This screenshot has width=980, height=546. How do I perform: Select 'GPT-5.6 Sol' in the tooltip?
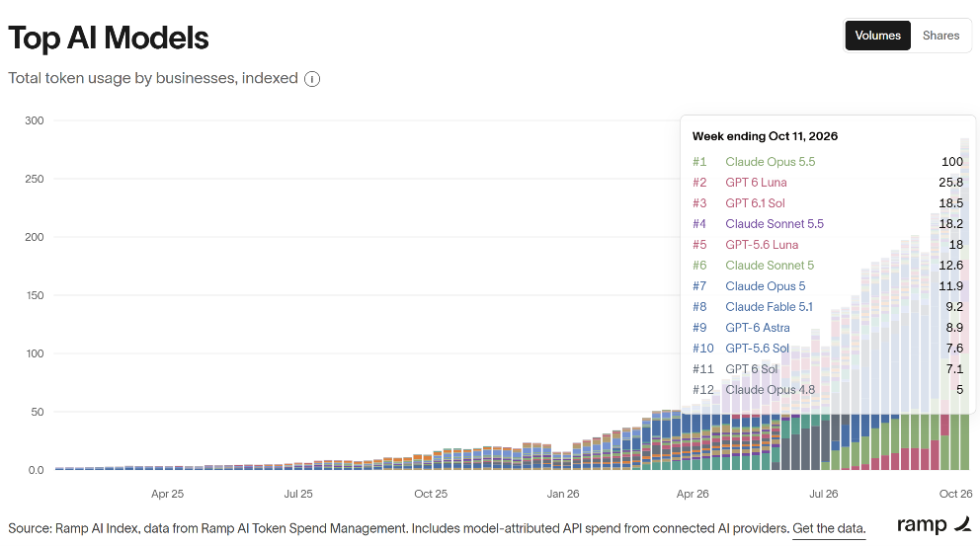(757, 348)
